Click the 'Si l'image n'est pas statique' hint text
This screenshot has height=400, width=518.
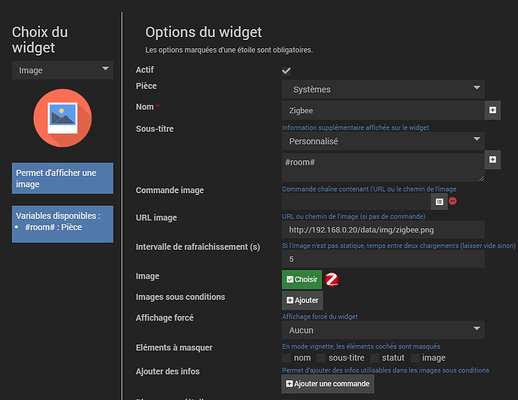(399, 246)
